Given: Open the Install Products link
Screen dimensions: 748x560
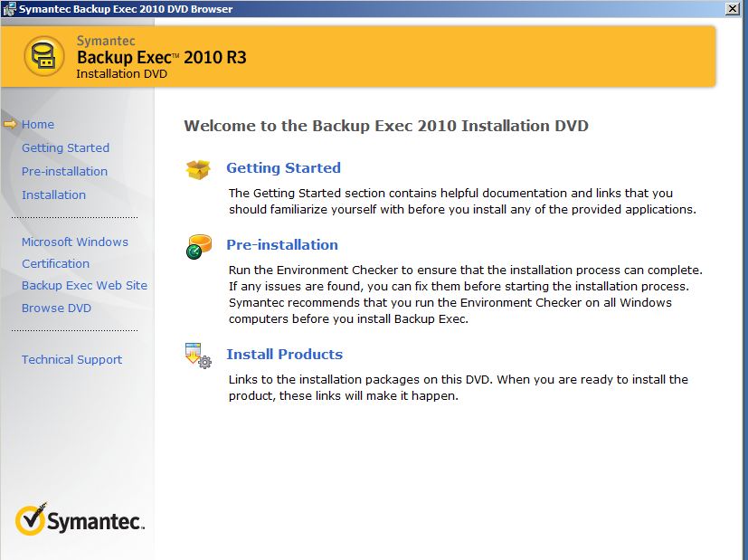Looking at the screenshot, I should pyautogui.click(x=285, y=354).
